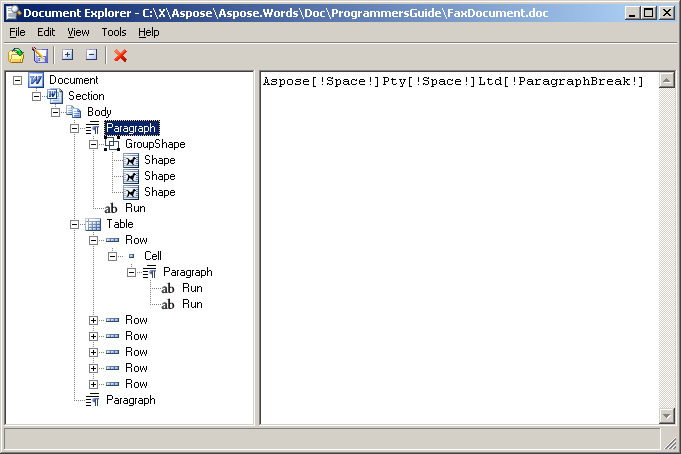Image resolution: width=681 pixels, height=454 pixels.
Task: Select the Section tree item
Action: 86,96
